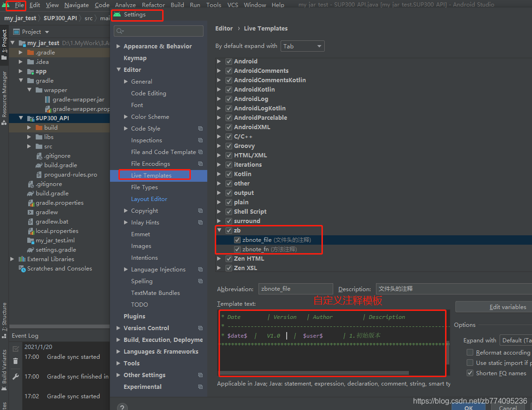This screenshot has height=410, width=532.
Task: Open the VCS menu
Action: (x=233, y=5)
